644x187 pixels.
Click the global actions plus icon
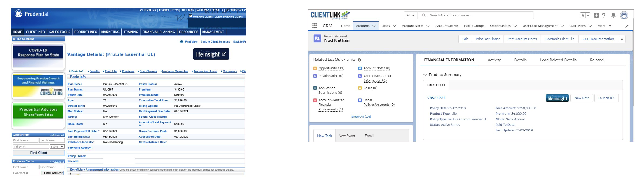[596, 15]
